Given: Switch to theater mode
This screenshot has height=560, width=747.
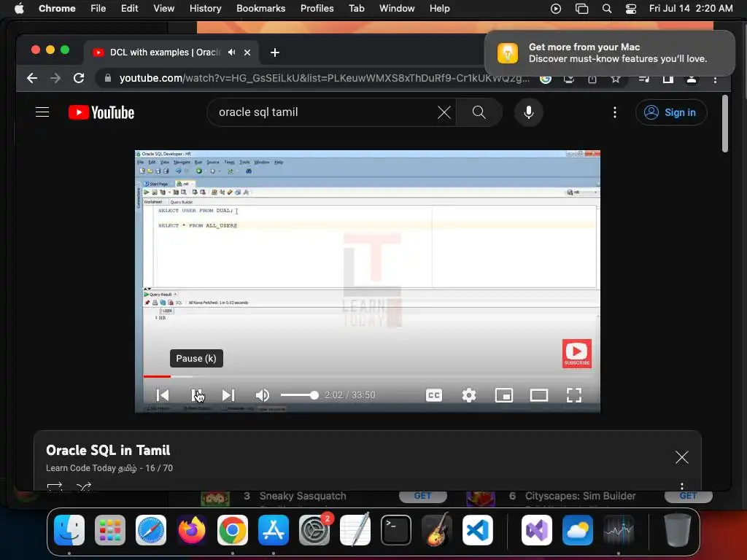Looking at the screenshot, I should (539, 394).
